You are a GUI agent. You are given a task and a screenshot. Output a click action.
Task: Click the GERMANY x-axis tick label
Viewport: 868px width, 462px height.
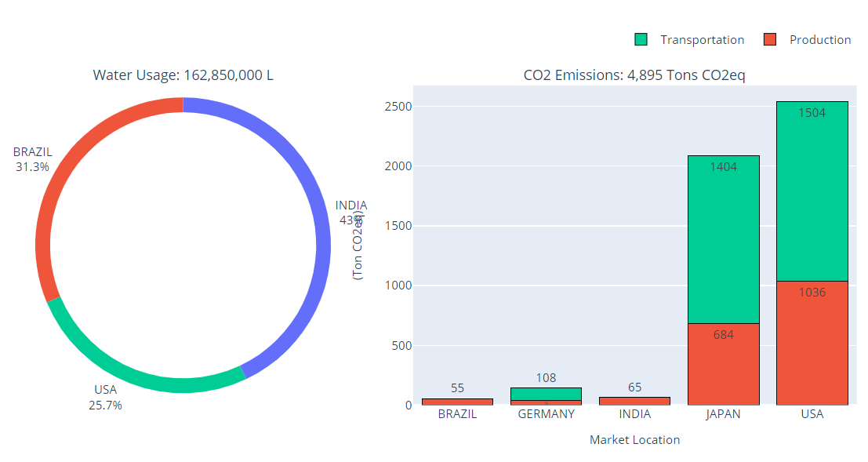click(x=547, y=414)
